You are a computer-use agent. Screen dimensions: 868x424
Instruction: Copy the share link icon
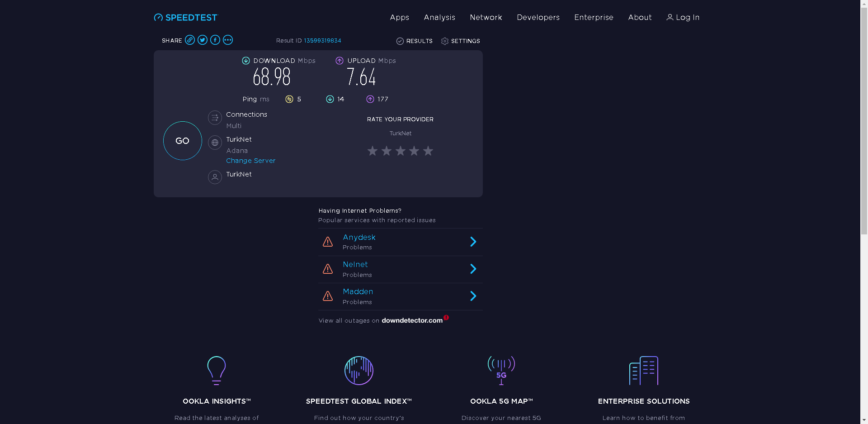(190, 40)
